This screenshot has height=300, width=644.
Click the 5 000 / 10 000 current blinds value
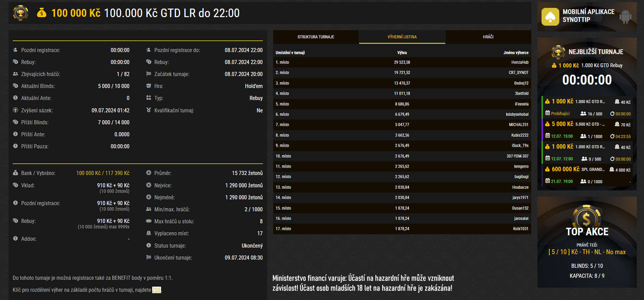tap(114, 86)
